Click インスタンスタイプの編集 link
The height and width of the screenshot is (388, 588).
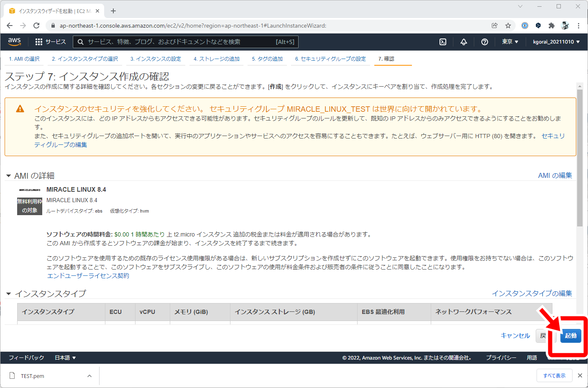(x=532, y=293)
